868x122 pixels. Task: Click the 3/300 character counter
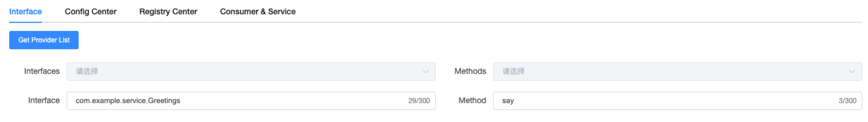click(x=847, y=101)
